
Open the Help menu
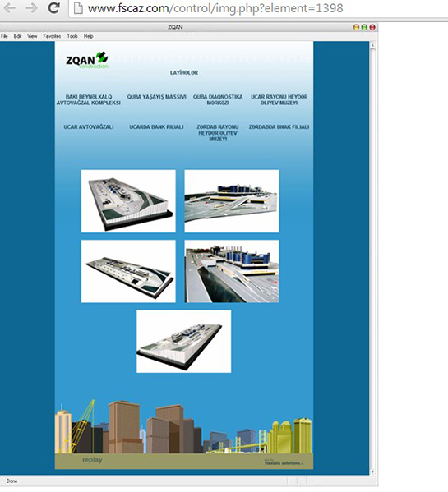pyautogui.click(x=88, y=36)
